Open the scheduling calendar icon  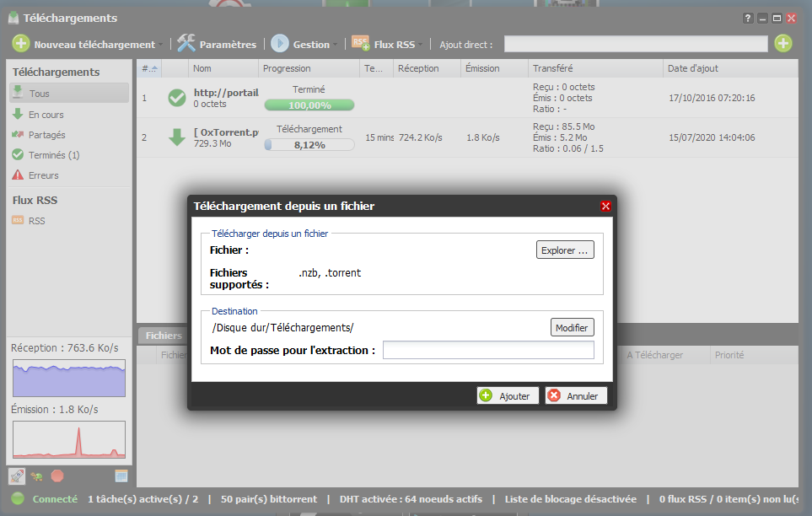[121, 476]
